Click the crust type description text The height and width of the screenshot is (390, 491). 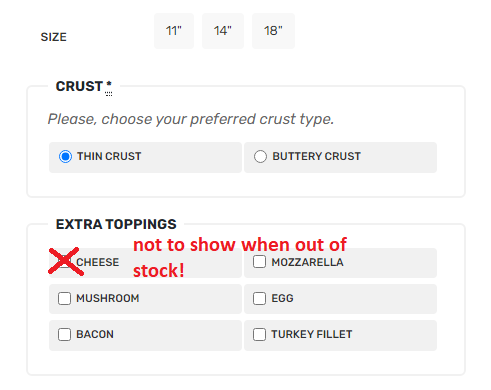coord(191,119)
